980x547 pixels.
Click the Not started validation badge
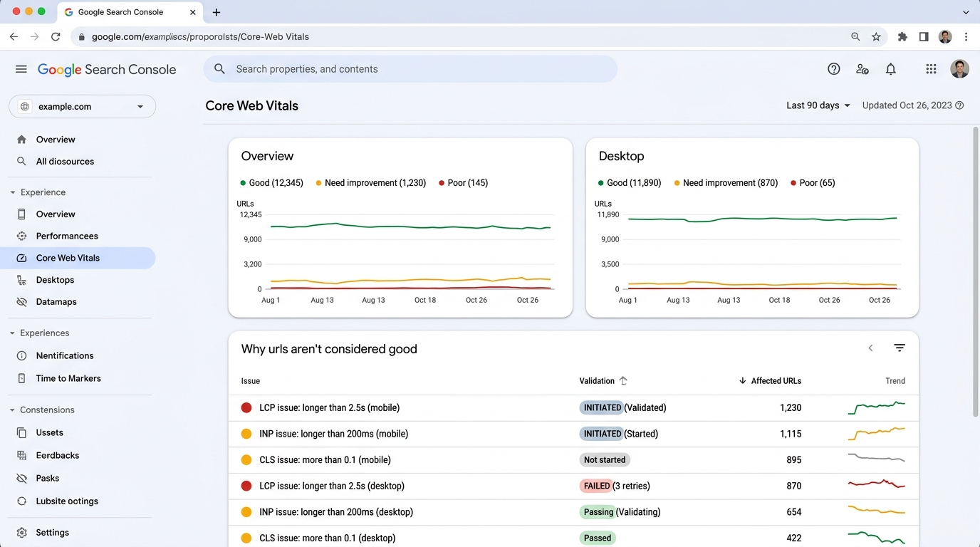(x=605, y=460)
